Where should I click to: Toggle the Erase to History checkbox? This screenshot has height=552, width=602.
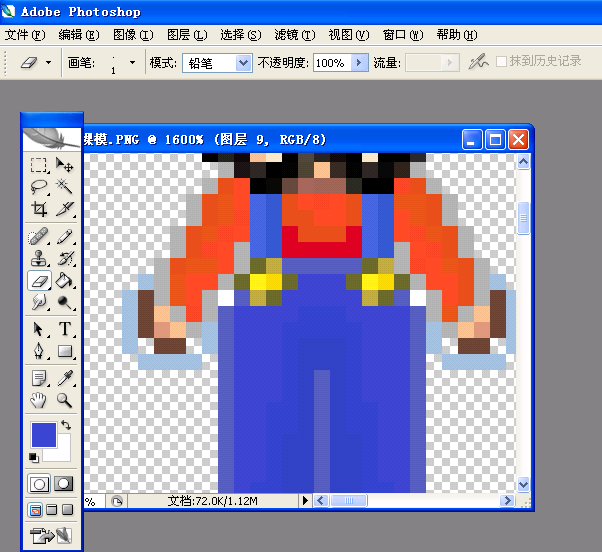501,61
